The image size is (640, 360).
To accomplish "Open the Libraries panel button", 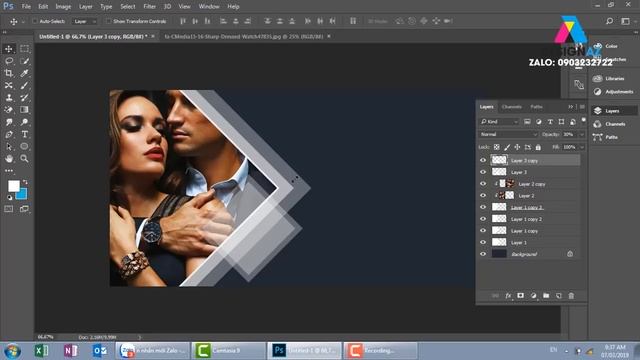I will click(x=610, y=78).
